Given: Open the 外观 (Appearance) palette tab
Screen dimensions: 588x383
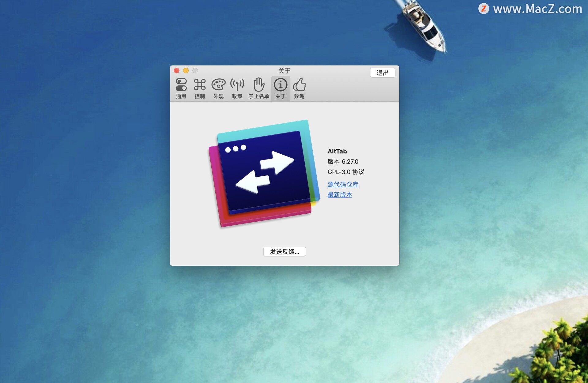Looking at the screenshot, I should pos(218,88).
